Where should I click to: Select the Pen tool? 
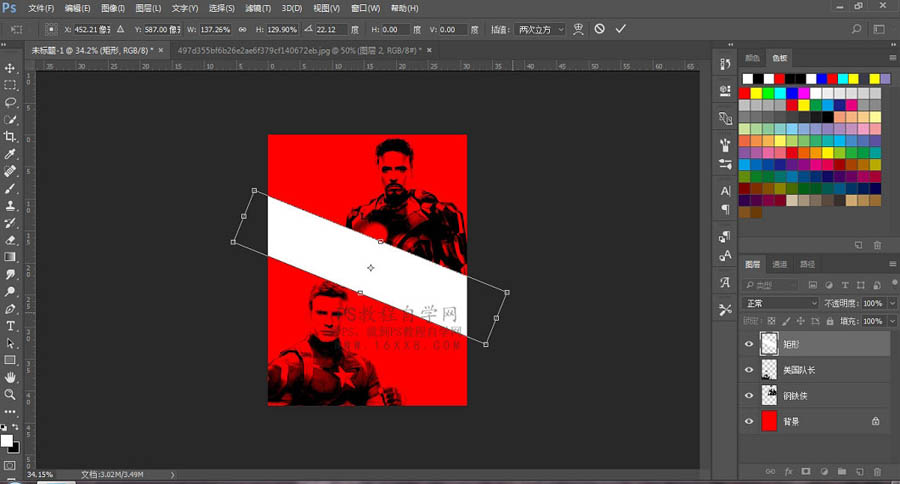coord(10,309)
